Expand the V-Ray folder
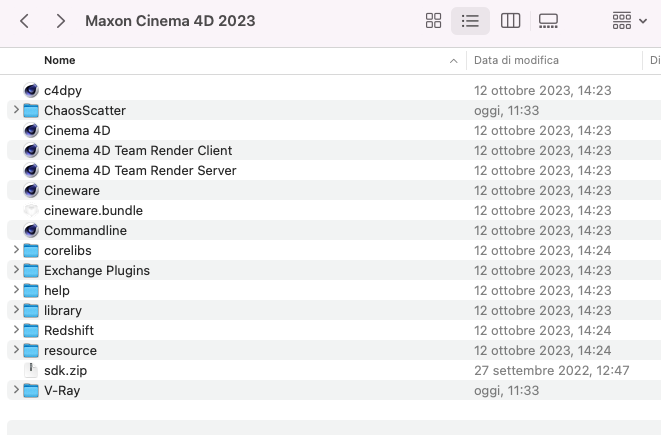The image size is (661, 435). pos(16,390)
